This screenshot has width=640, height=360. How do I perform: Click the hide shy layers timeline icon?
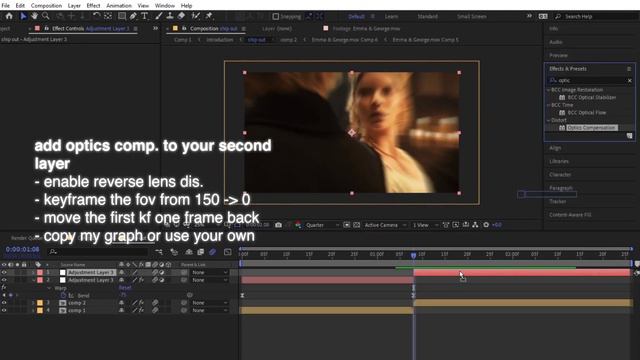tap(189, 252)
